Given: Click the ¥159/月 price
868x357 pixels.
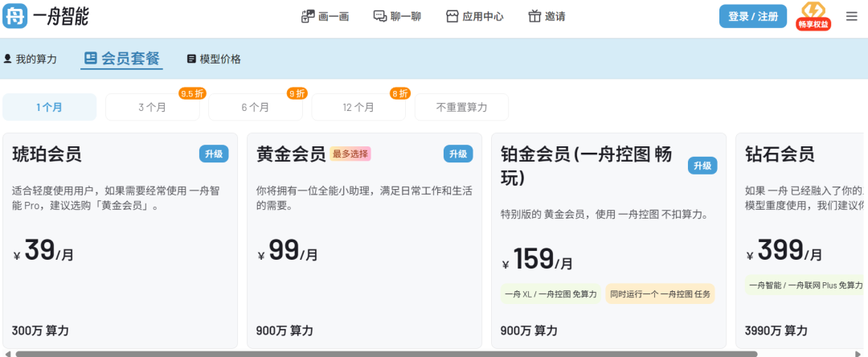Looking at the screenshot, I should tap(538, 260).
